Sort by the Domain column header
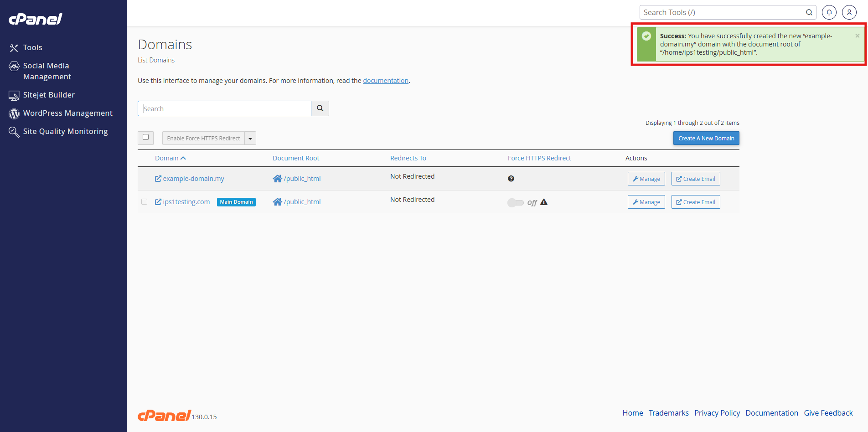Screen dimensions: 868x432 point(167,158)
